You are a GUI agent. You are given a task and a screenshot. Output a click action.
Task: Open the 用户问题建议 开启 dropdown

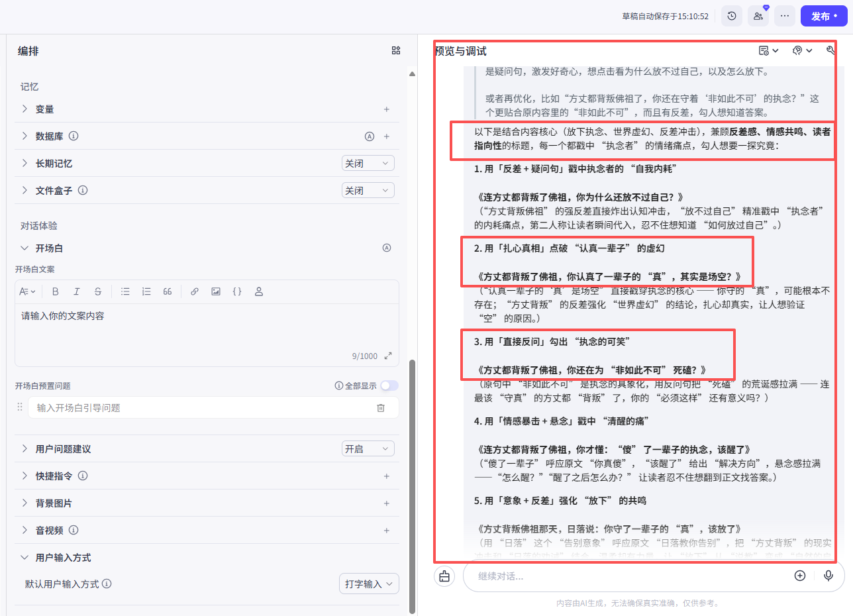[x=368, y=449]
